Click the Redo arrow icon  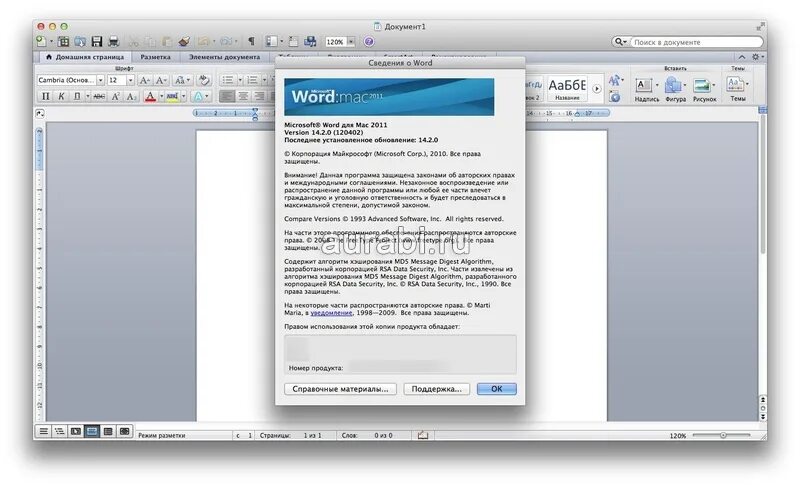(226, 41)
